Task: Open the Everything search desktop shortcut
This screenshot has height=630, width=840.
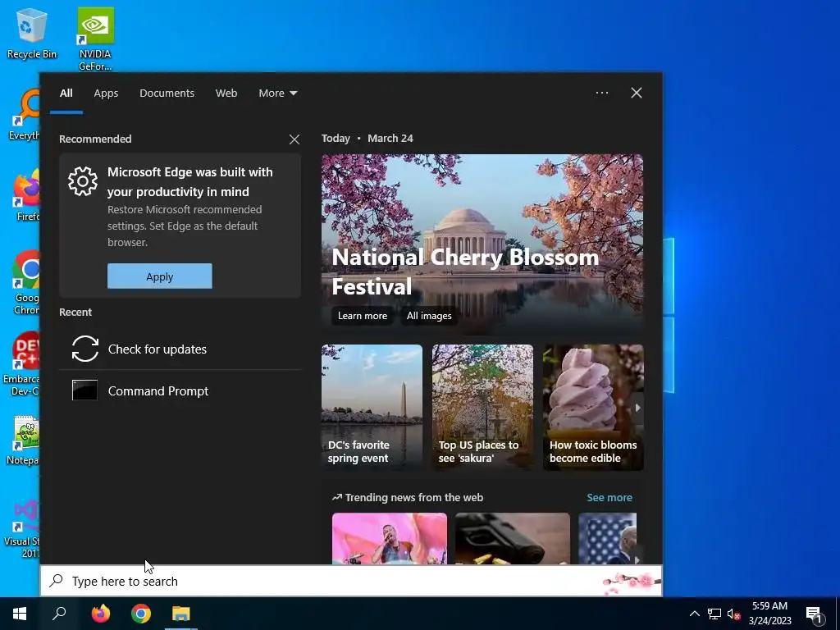Action: tap(24, 115)
